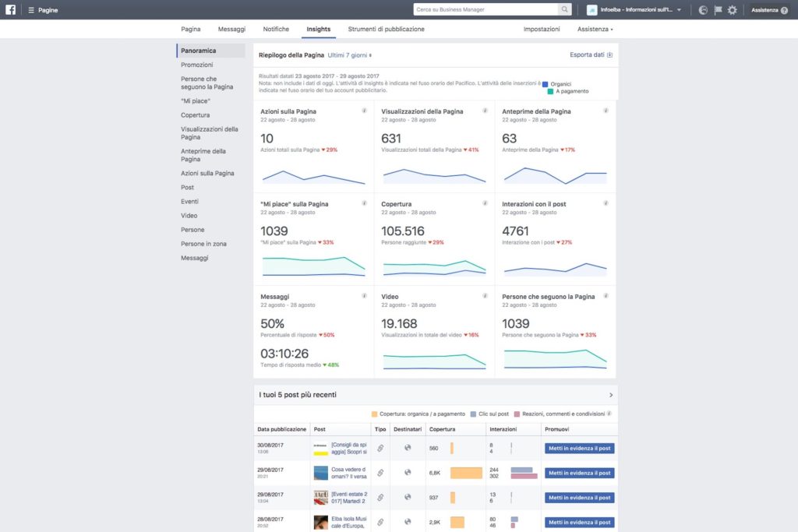
Task: Open Promozioni in the sidebar
Action: (197, 65)
